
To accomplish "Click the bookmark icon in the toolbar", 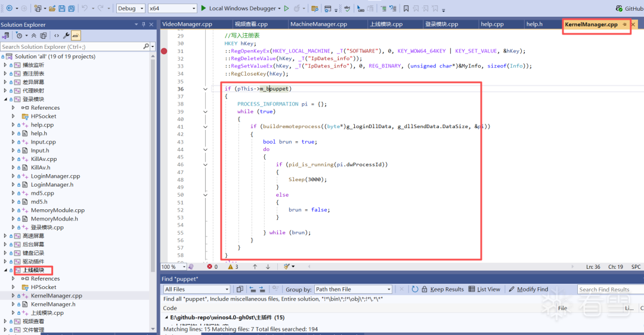I will [406, 8].
